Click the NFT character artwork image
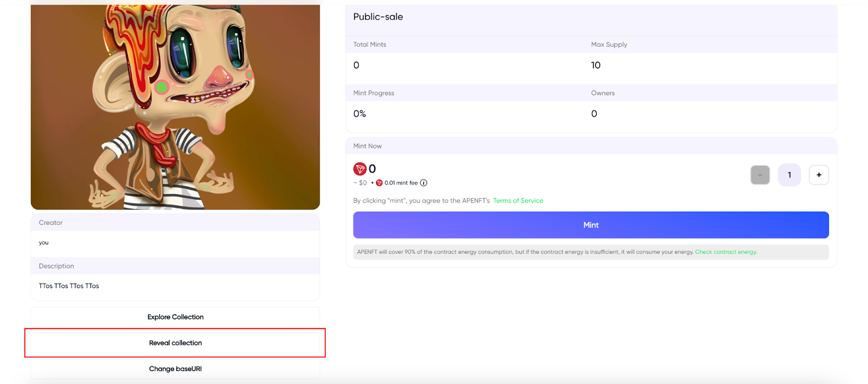 point(175,107)
